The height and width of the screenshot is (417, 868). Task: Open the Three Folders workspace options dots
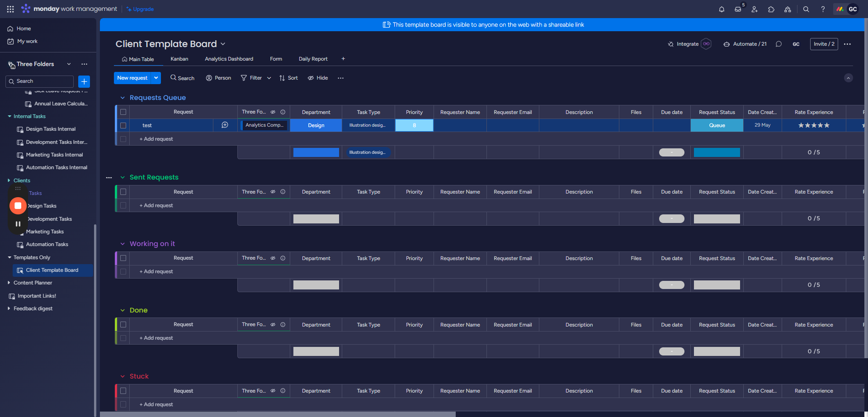pos(84,64)
